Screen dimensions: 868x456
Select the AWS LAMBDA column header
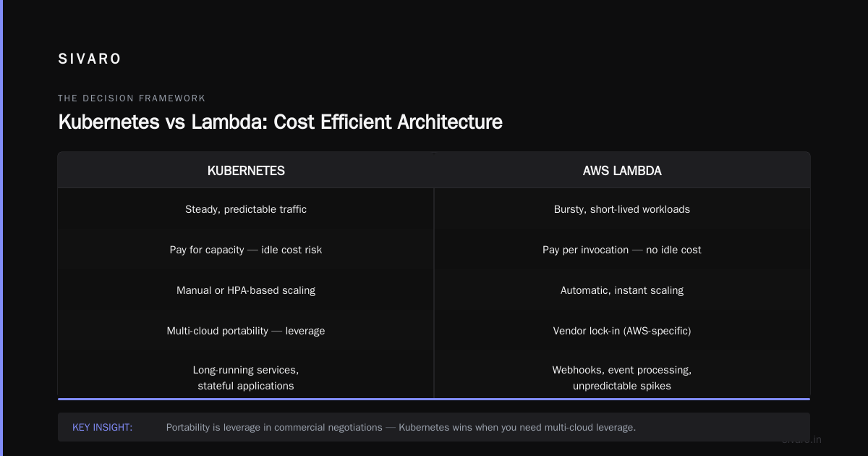pos(622,171)
